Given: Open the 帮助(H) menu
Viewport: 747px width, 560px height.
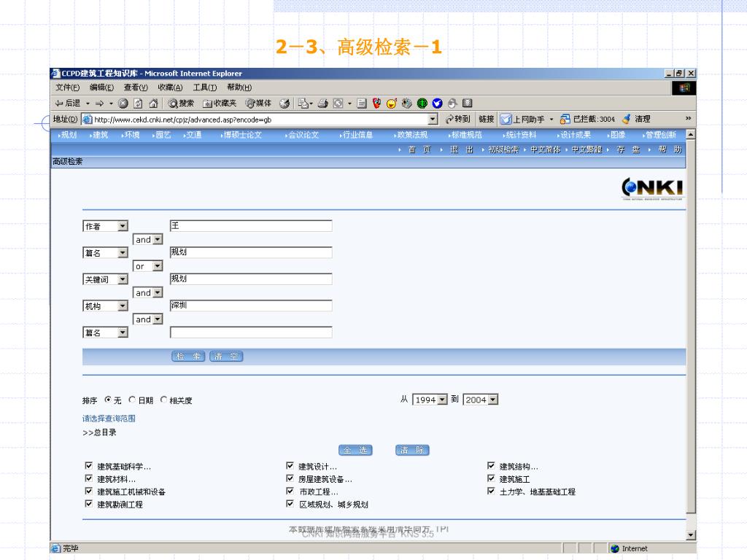Looking at the screenshot, I should 239,87.
